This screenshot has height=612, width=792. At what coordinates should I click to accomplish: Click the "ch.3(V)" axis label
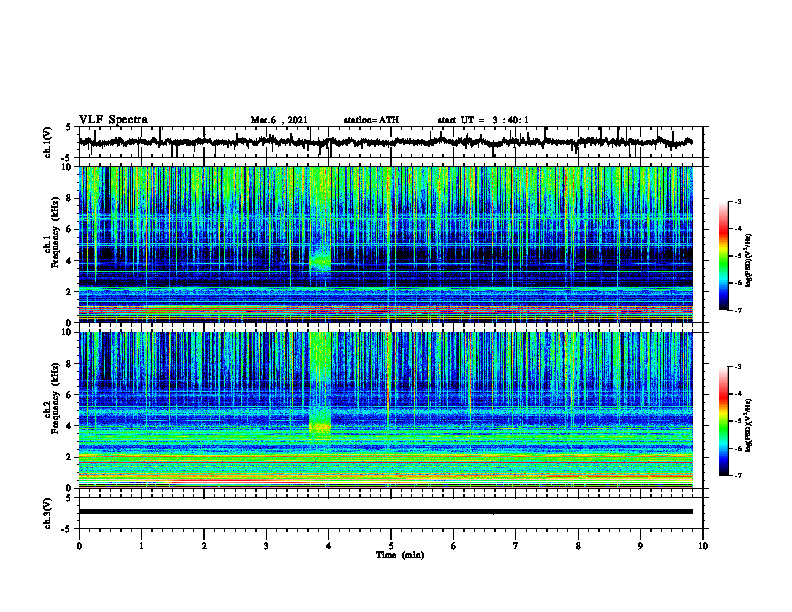48,513
